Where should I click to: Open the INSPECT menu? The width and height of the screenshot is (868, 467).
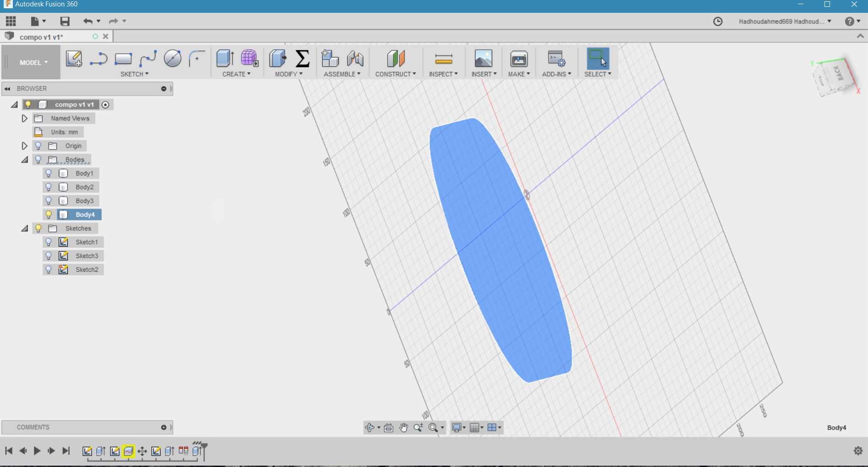pyautogui.click(x=443, y=74)
